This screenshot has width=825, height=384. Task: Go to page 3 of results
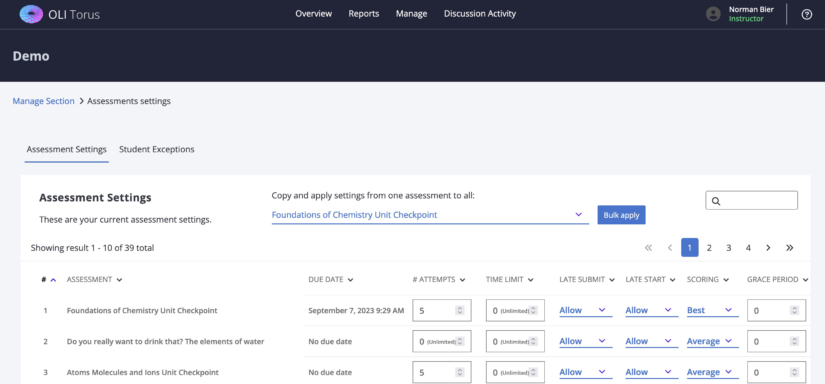(729, 248)
